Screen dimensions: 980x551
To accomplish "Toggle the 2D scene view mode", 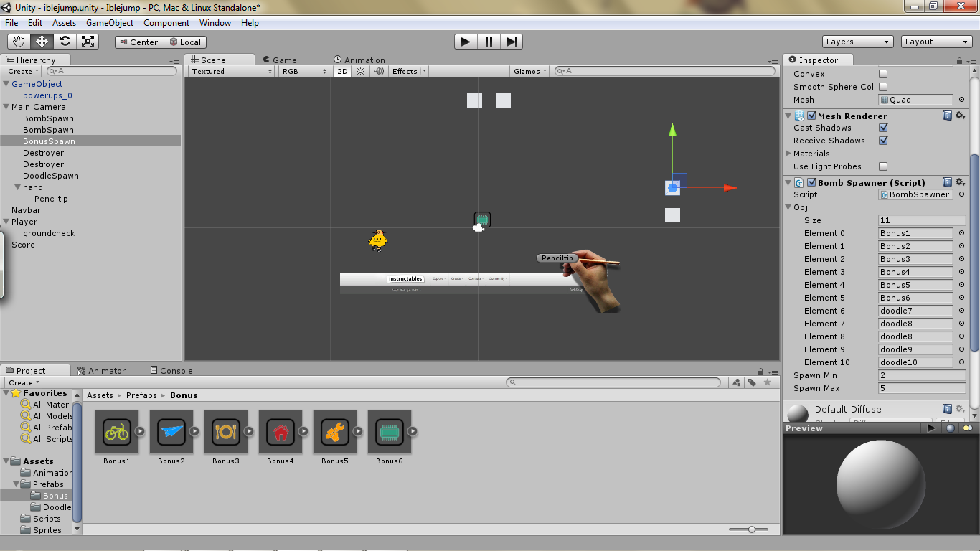I will click(342, 71).
